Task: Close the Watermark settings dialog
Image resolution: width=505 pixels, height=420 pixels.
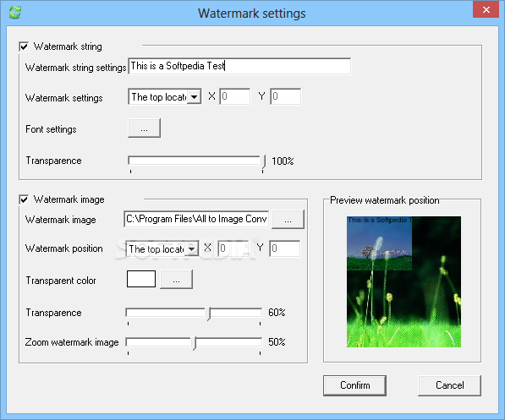Action: [486, 9]
